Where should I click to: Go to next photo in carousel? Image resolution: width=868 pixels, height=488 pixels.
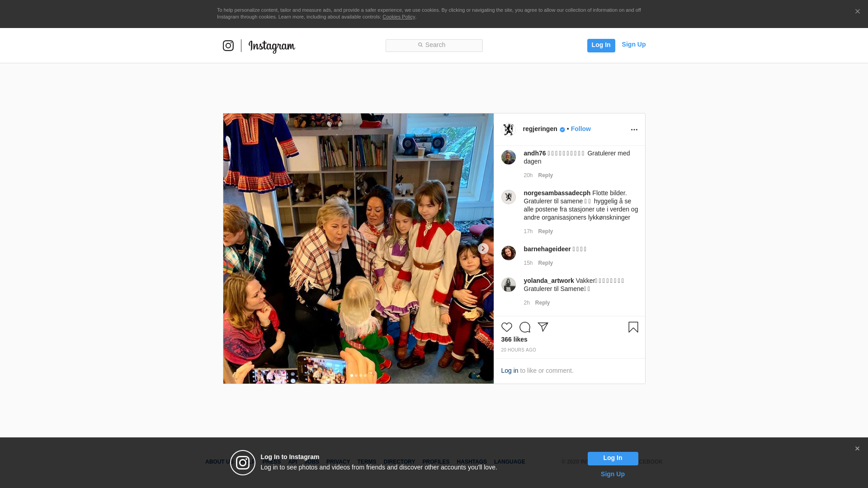pos(483,249)
